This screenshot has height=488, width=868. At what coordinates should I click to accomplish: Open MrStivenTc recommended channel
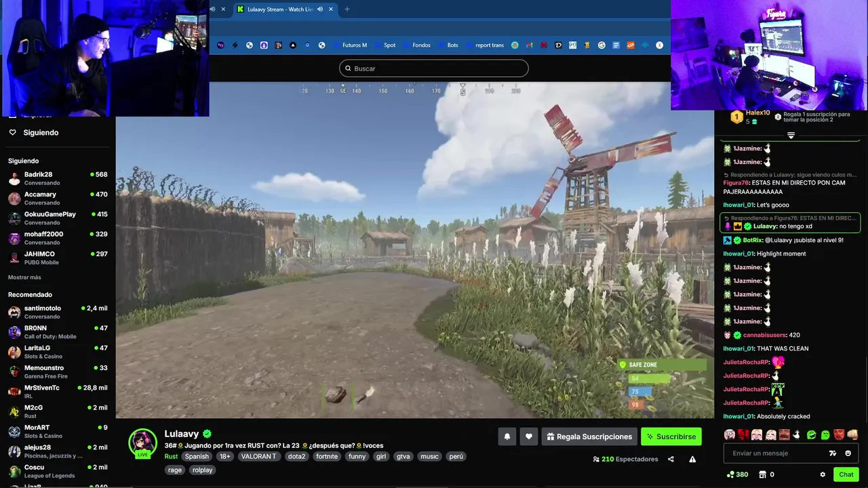(58, 392)
